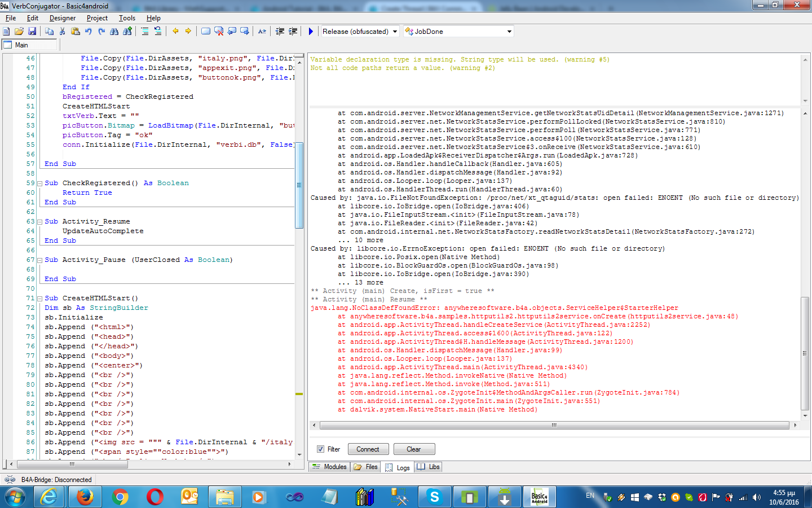Click the Clear logs button
The width and height of the screenshot is (812, 508).
click(414, 449)
